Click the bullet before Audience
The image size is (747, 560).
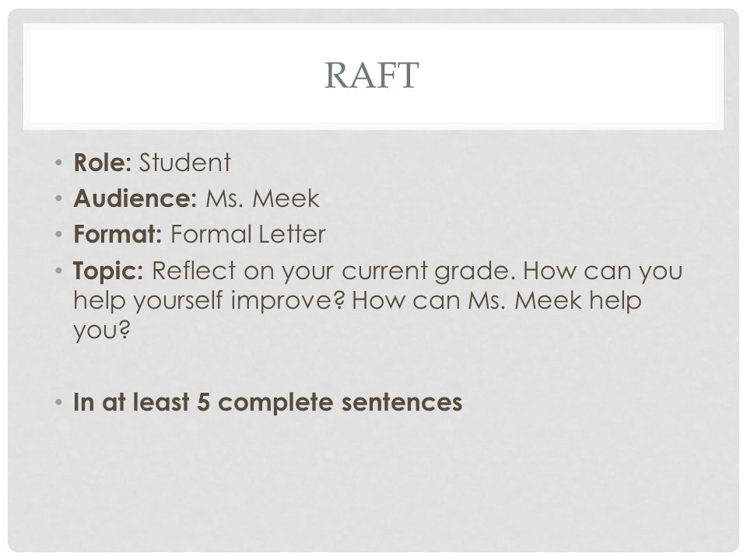tap(58, 198)
